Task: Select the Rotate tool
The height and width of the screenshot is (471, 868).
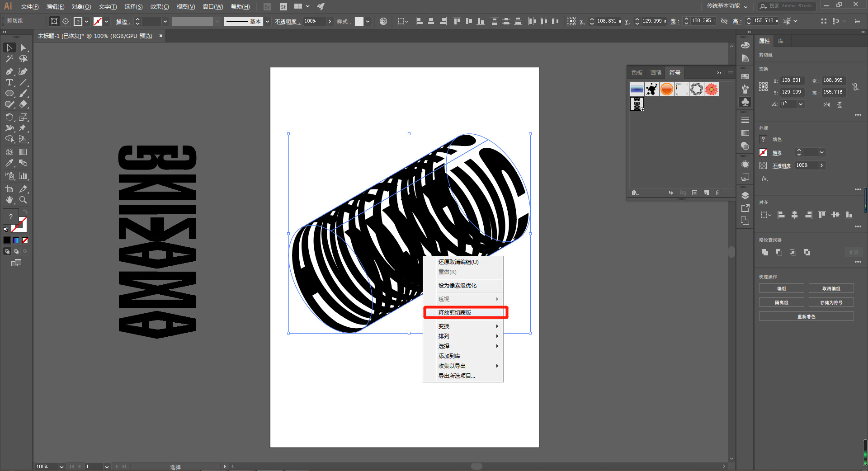Action: tap(9, 117)
